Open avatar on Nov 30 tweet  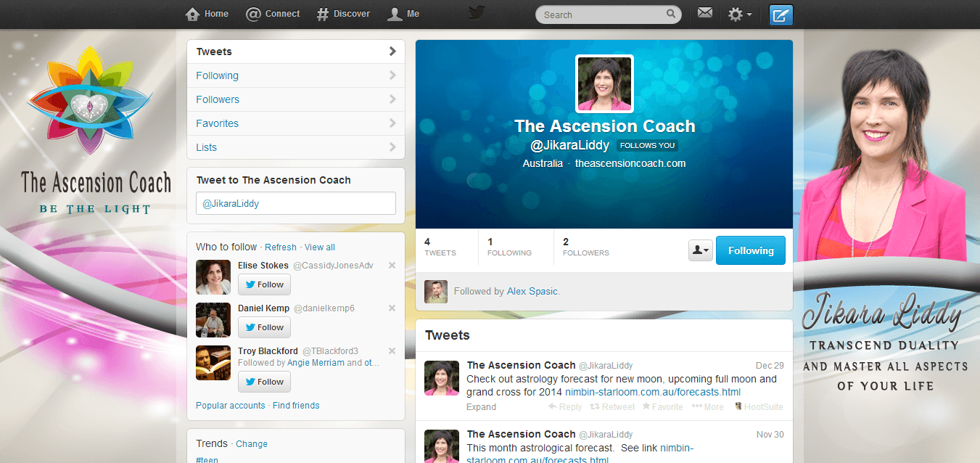442,446
